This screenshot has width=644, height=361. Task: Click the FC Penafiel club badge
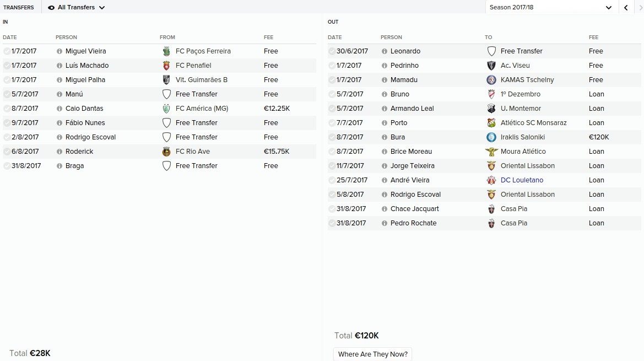pyautogui.click(x=166, y=66)
